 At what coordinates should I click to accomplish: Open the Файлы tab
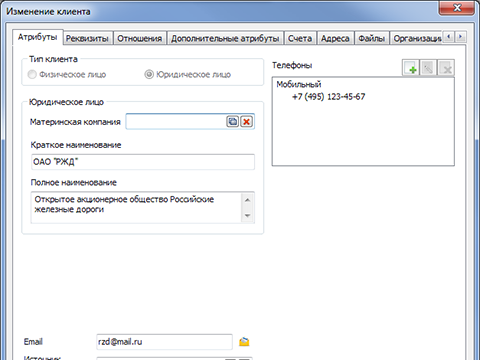tap(372, 38)
